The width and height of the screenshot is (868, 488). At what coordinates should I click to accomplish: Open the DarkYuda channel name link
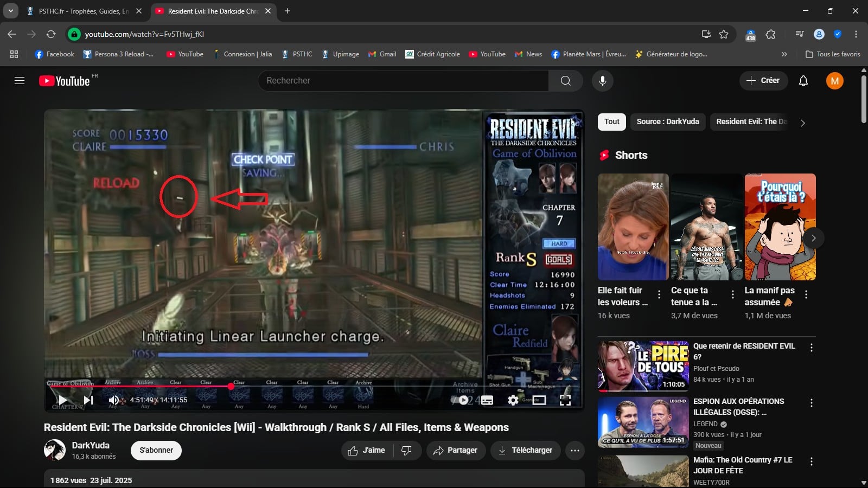point(91,445)
